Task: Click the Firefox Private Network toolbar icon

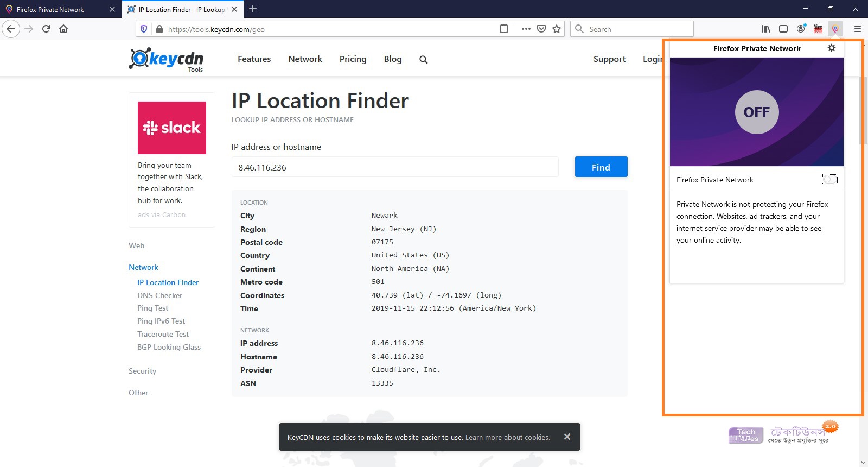Action: (835, 29)
